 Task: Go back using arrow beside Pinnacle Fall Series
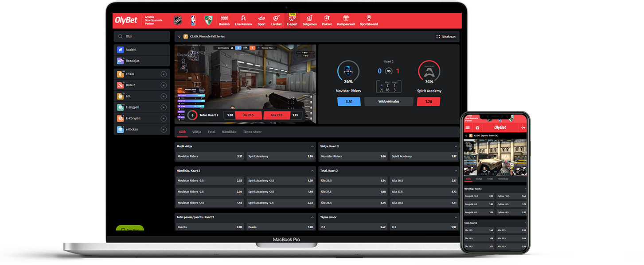click(179, 37)
